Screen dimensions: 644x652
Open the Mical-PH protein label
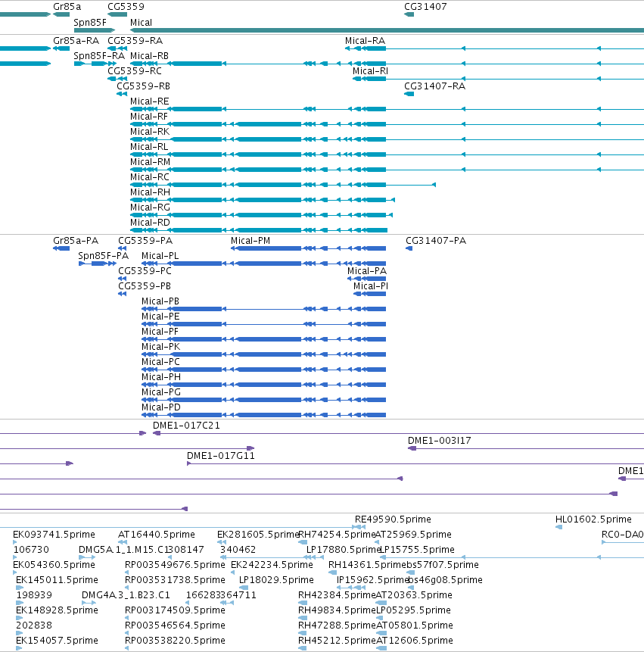(x=160, y=377)
